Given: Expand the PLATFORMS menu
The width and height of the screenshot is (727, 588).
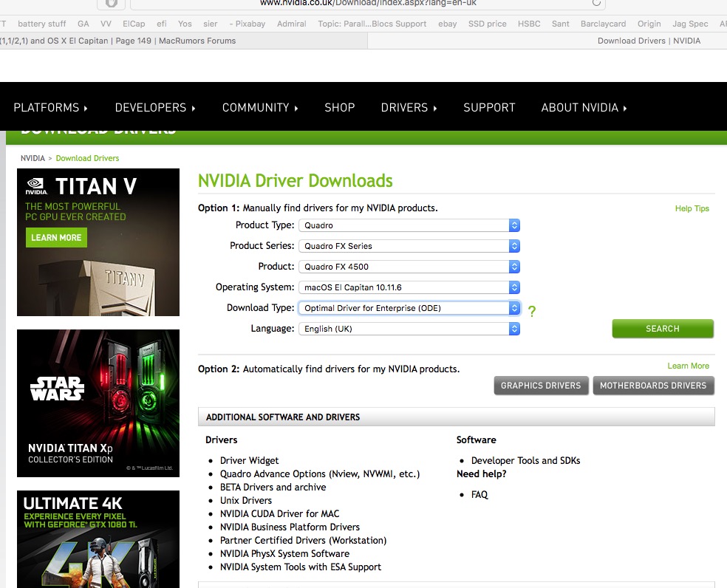Looking at the screenshot, I should click(x=50, y=108).
